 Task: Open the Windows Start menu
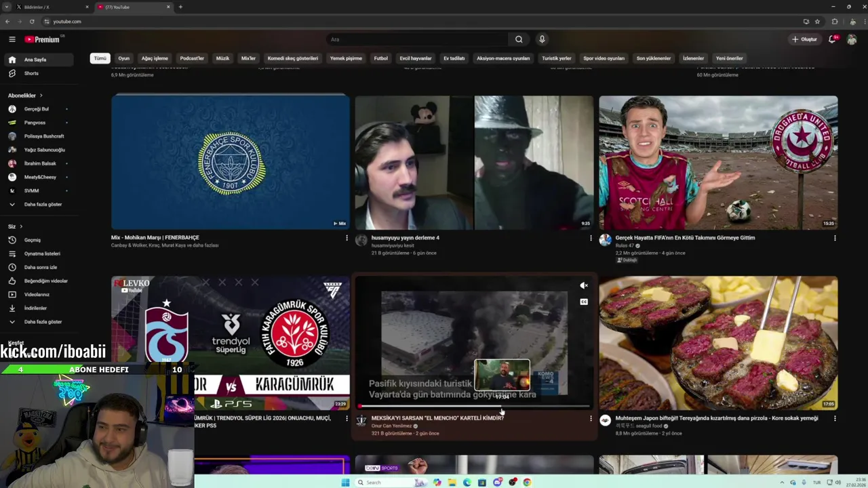[345, 483]
